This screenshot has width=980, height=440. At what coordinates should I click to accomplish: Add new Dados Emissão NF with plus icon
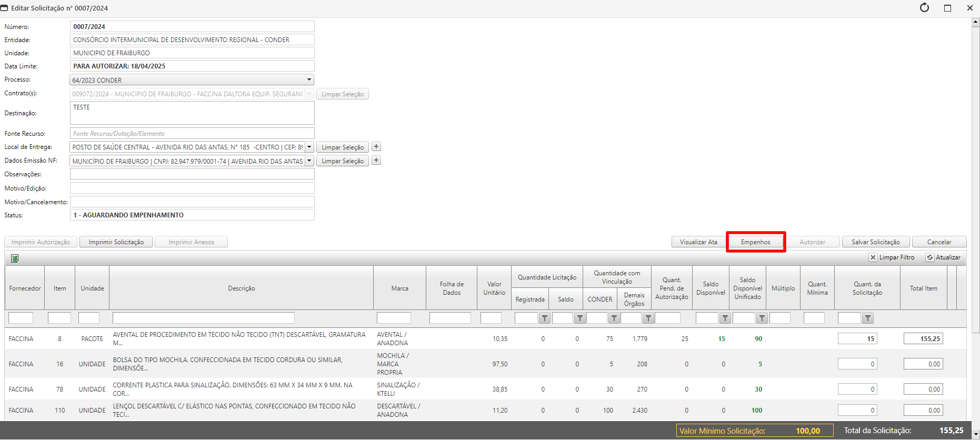(x=376, y=161)
